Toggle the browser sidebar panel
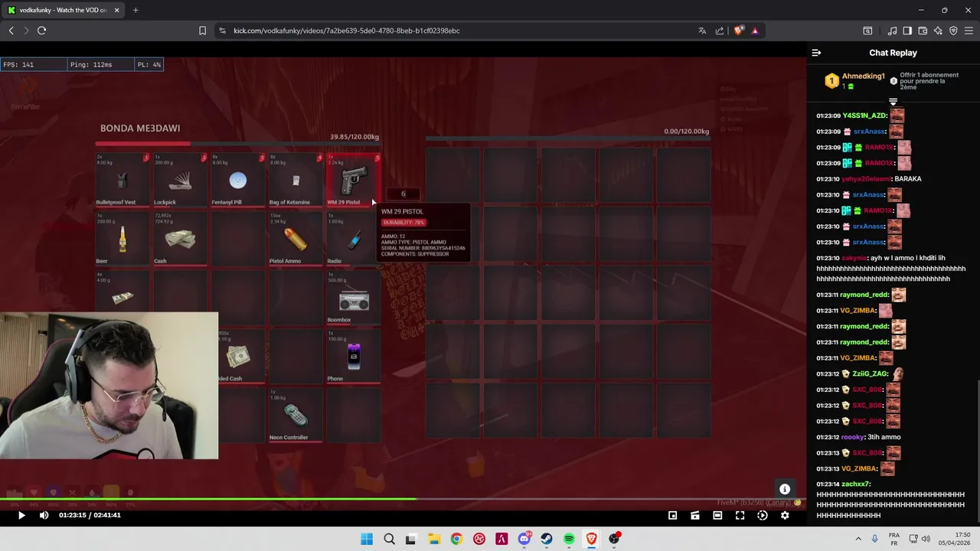 907,31
